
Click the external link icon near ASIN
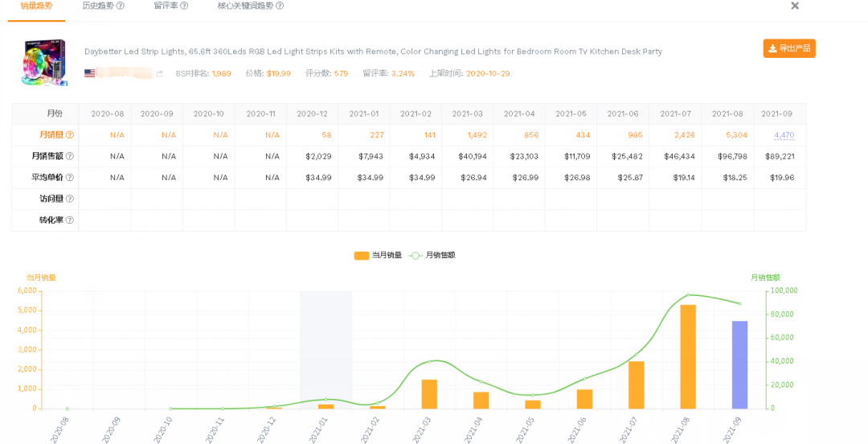[x=159, y=73]
